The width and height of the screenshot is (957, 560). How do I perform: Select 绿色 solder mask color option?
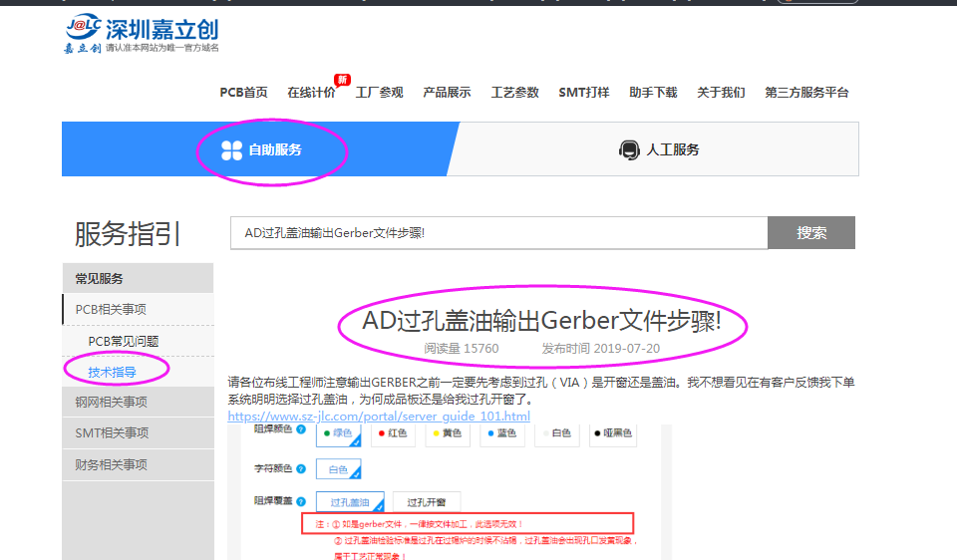pos(338,433)
